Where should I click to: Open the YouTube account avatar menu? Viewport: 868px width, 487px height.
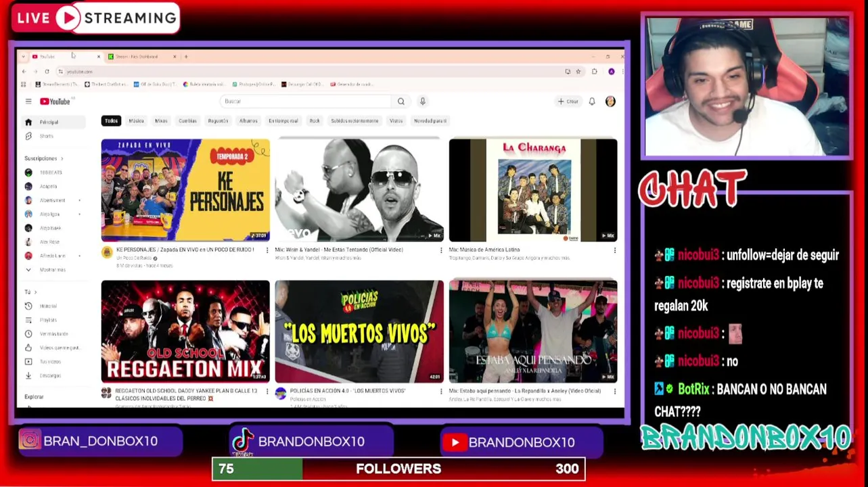[x=610, y=101]
